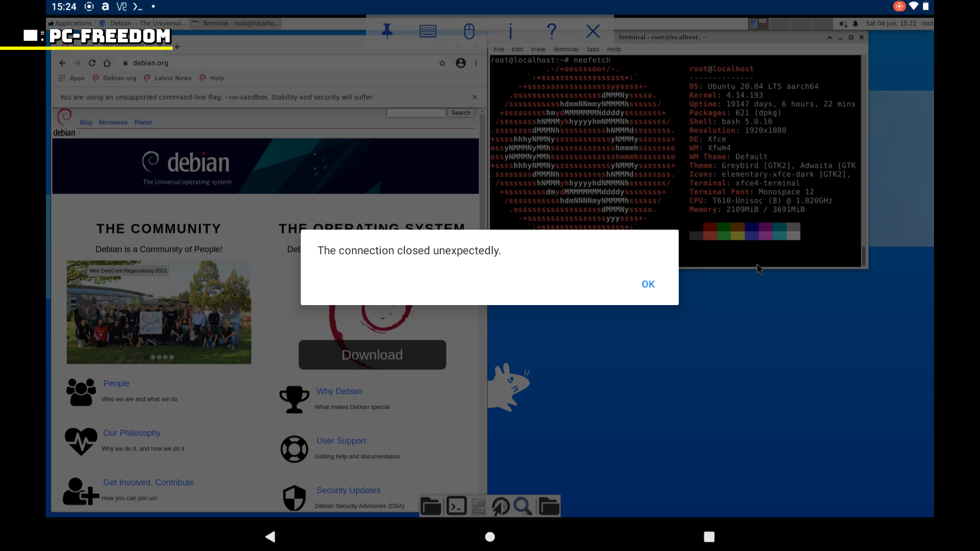Open the on-screen keyboard icon

[x=428, y=31]
